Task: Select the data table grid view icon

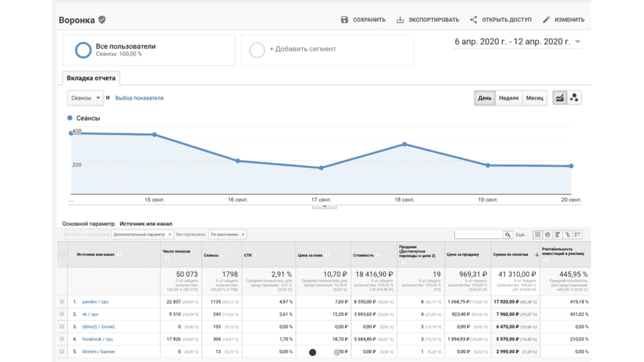Action: point(537,235)
